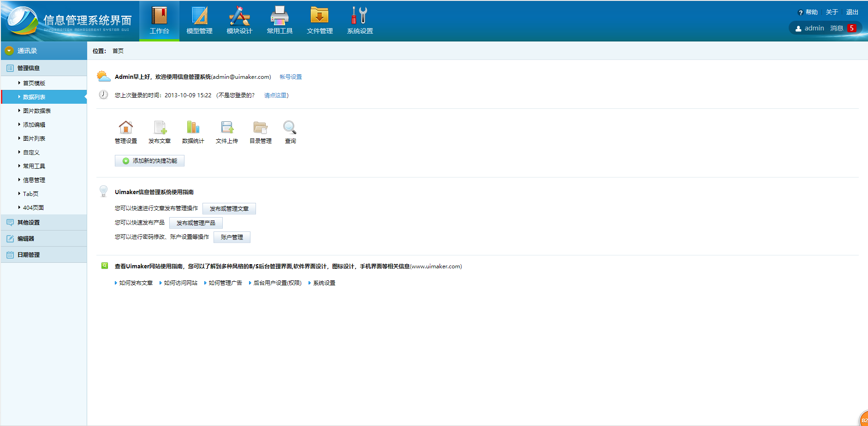
Task: Click 首页 in the breadcrumb
Action: pyautogui.click(x=118, y=51)
